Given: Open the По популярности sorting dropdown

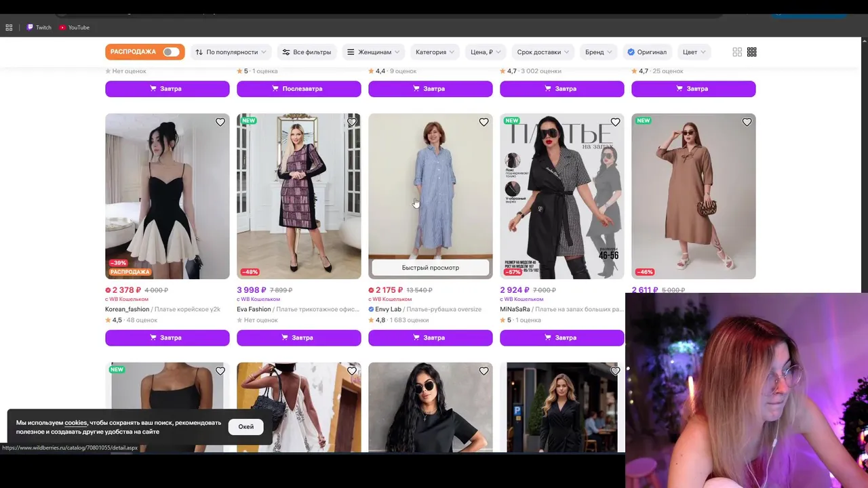Looking at the screenshot, I should 231,52.
